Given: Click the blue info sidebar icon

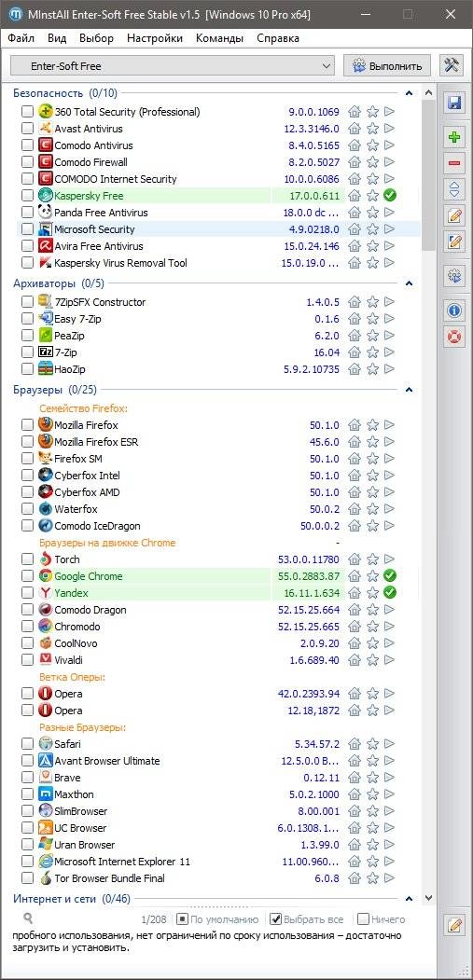Looking at the screenshot, I should tap(454, 310).
